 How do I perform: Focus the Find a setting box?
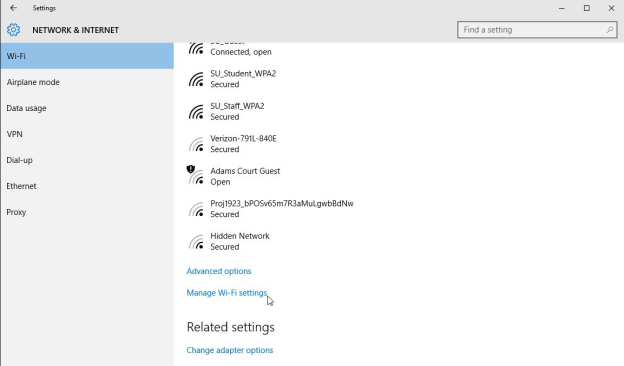(x=537, y=30)
